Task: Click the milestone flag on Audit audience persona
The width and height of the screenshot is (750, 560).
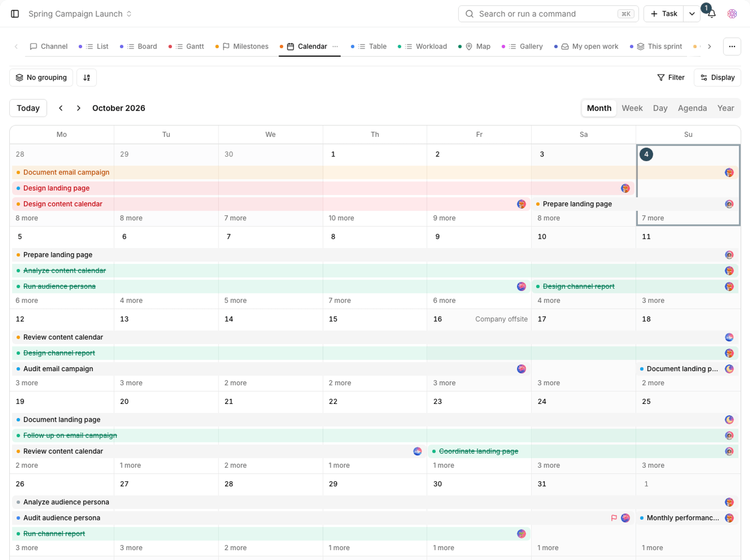Action: [x=614, y=518]
